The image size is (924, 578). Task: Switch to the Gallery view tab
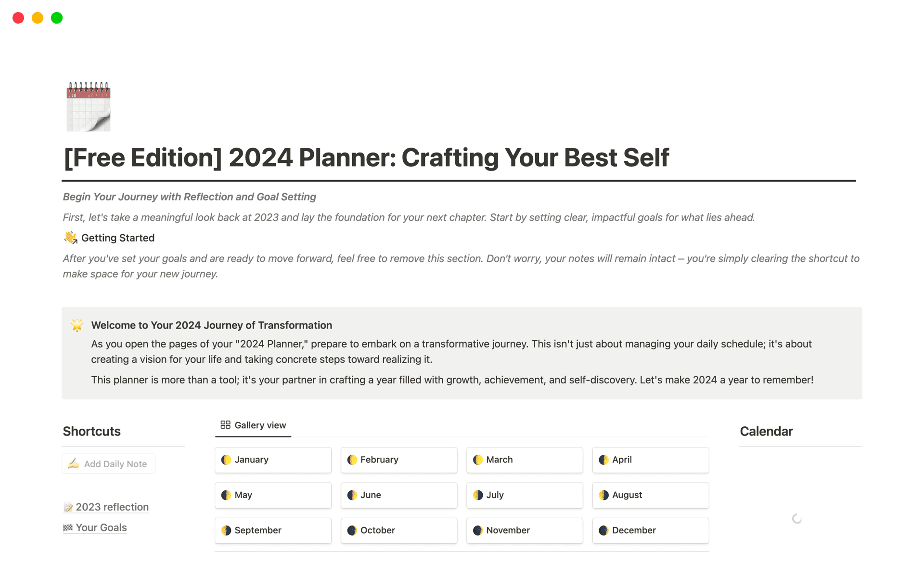254,425
